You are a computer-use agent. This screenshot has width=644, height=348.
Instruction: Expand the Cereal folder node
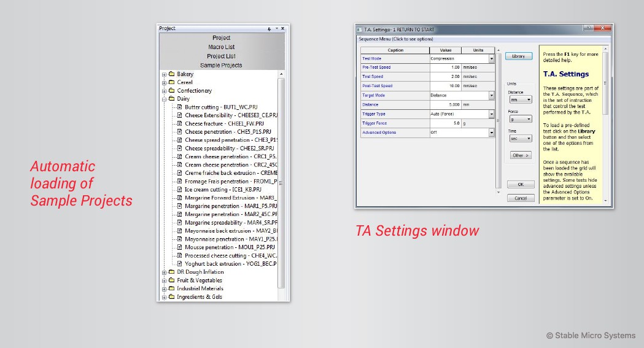click(165, 83)
